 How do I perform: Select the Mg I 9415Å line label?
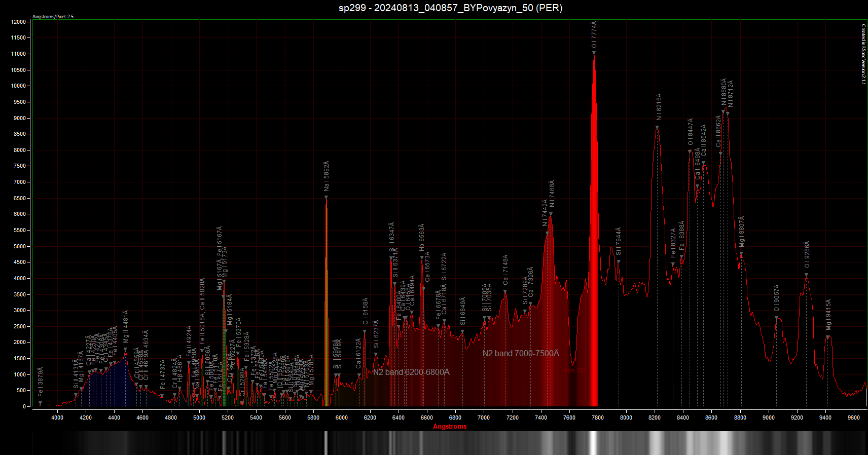coord(829,315)
